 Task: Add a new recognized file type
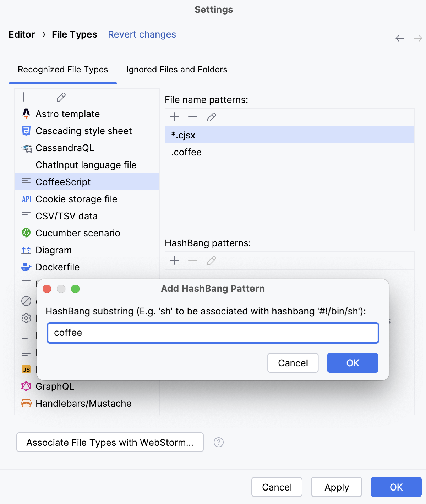(x=23, y=97)
